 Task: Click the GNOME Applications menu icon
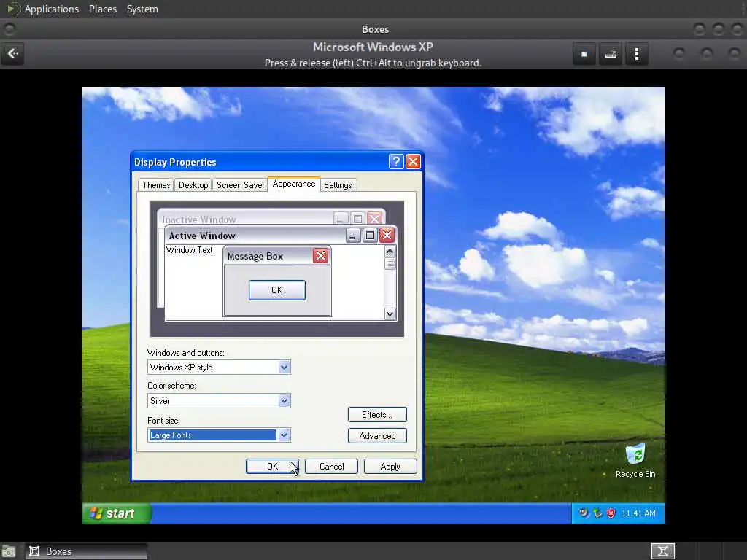point(13,9)
